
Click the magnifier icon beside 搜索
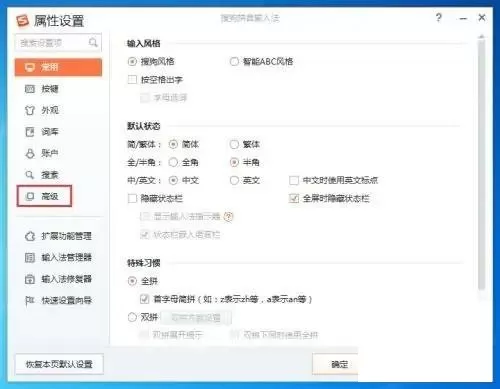pyautogui.click(x=30, y=175)
